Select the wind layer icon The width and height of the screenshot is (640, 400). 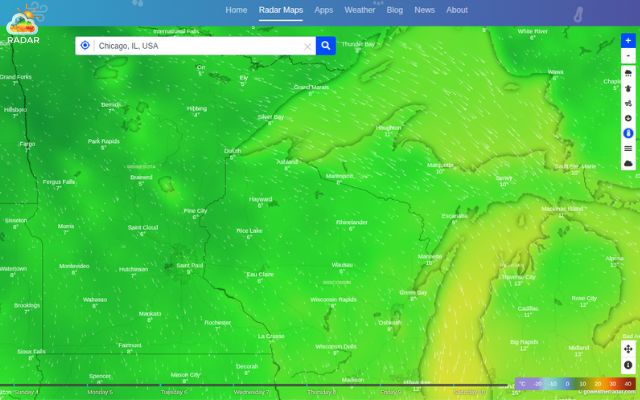tap(628, 103)
